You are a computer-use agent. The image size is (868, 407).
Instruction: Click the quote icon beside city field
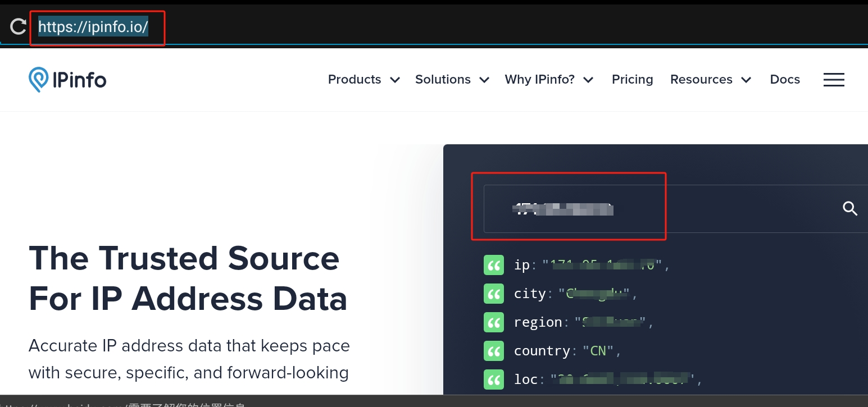click(x=494, y=294)
